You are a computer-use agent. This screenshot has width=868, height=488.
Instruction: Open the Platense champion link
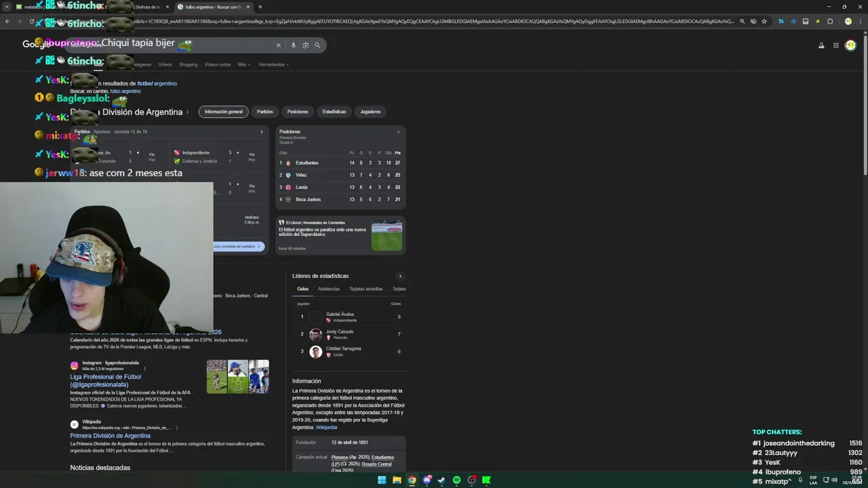click(x=340, y=457)
